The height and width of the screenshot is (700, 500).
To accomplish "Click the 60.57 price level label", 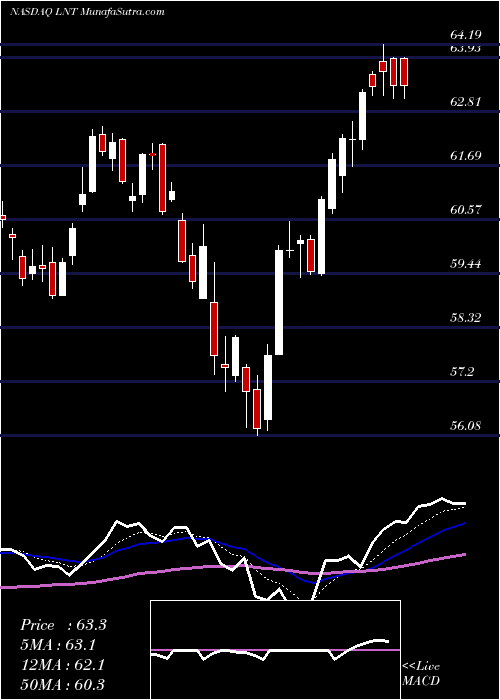I will tap(466, 209).
